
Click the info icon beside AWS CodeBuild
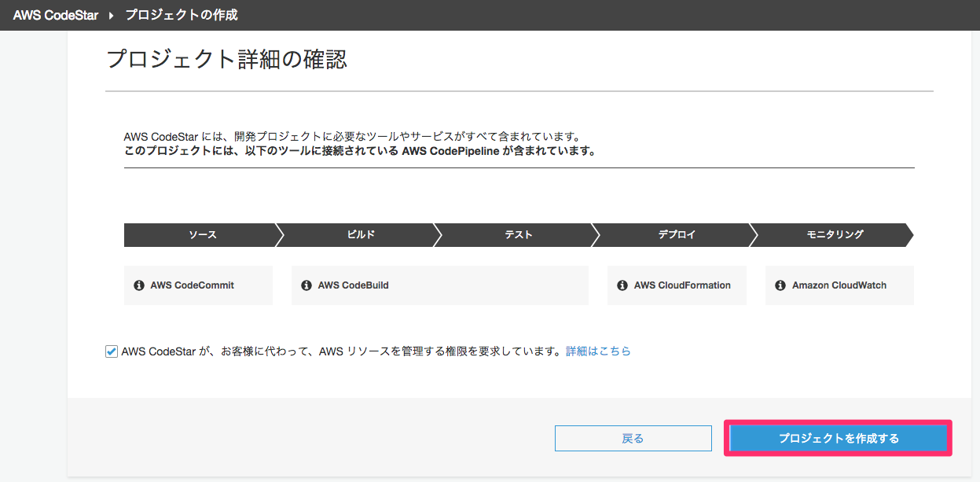tap(306, 285)
